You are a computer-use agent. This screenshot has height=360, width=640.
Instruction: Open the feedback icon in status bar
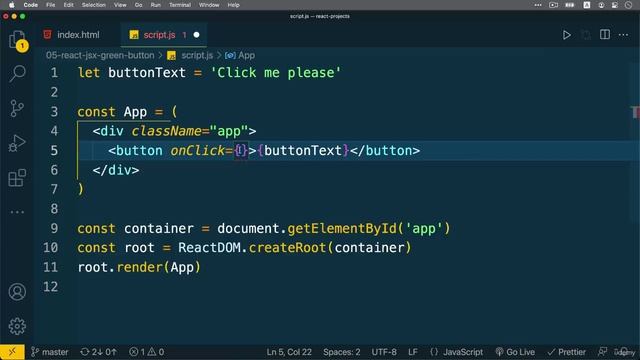[x=602, y=352]
